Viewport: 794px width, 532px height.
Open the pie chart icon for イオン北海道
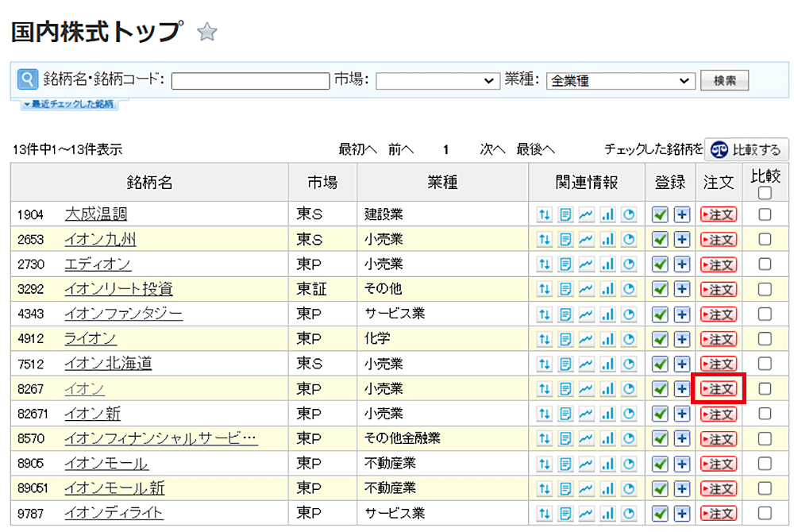(x=629, y=364)
